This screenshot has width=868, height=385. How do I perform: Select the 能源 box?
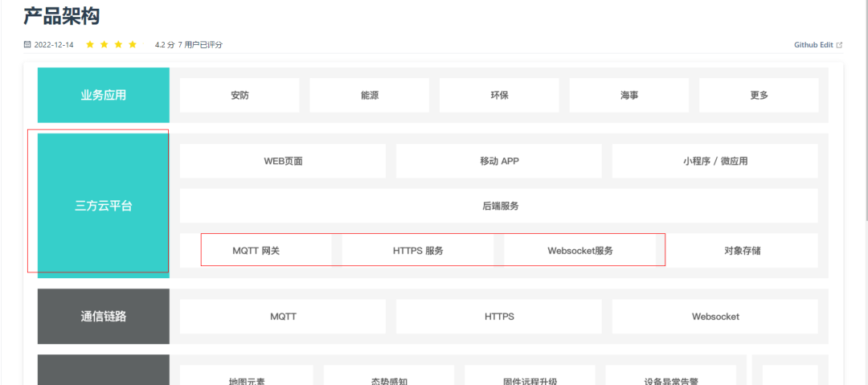(x=369, y=96)
